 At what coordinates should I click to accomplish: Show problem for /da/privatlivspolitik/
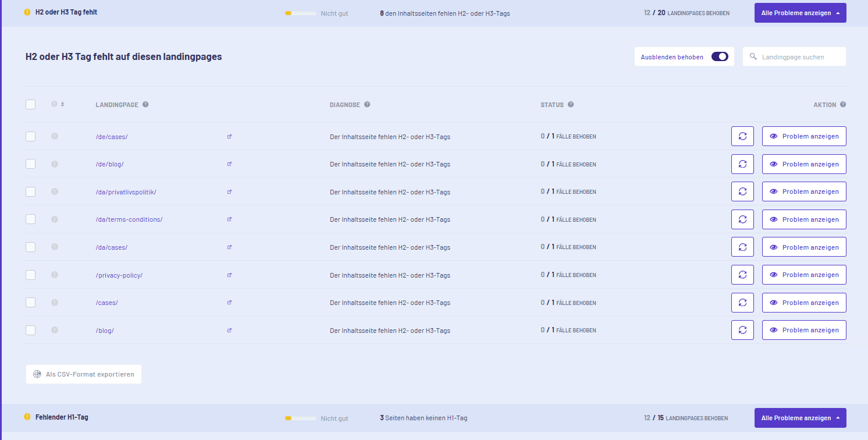(804, 191)
